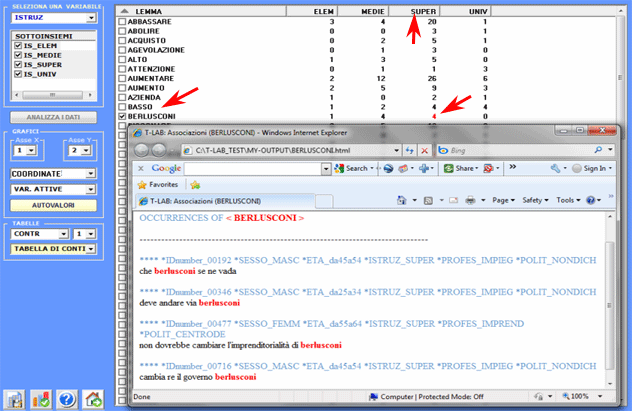Click the Add to Favorites star icon
Viewport: 632px width, 411px height.
[195, 185]
